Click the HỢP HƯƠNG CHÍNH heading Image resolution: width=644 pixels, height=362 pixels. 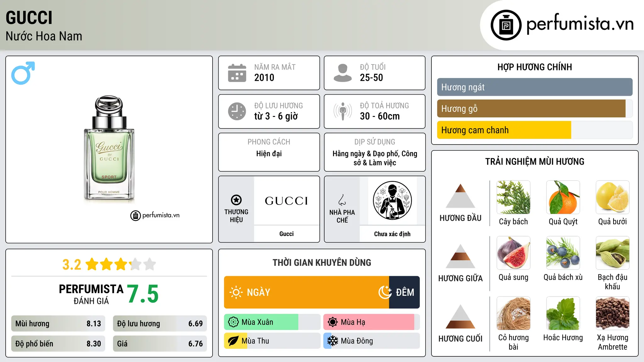(x=535, y=67)
